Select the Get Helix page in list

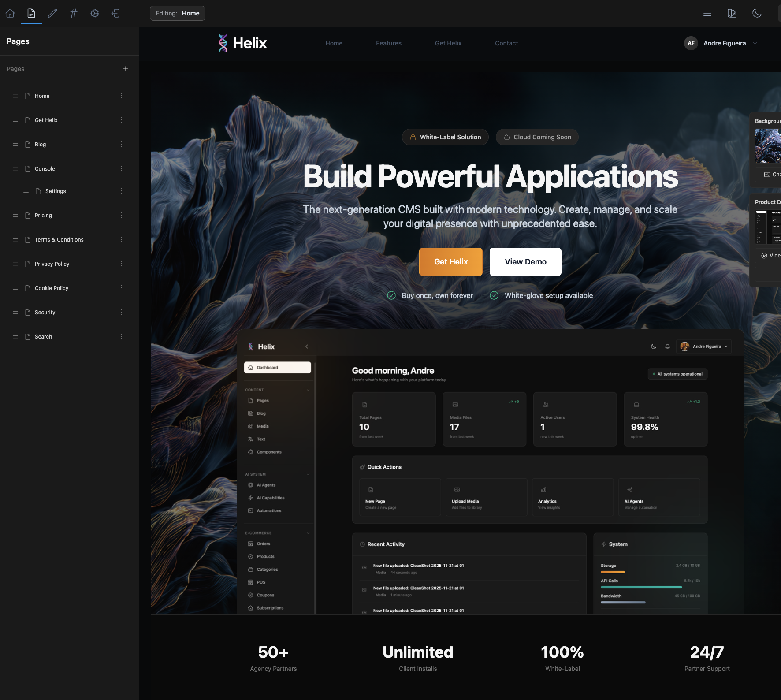pos(46,120)
